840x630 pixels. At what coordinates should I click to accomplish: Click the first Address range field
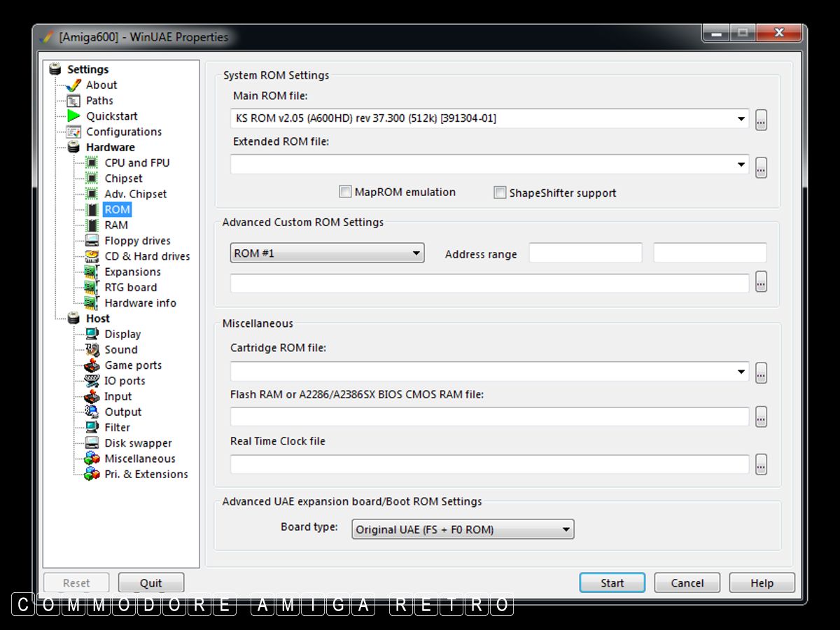coord(585,253)
